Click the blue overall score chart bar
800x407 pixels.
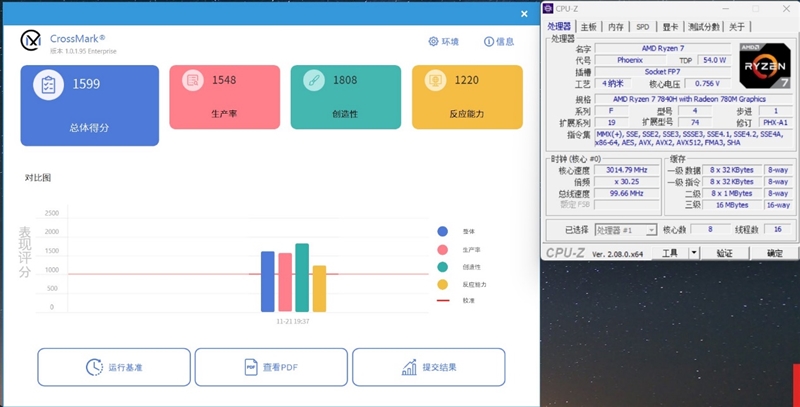(267, 281)
